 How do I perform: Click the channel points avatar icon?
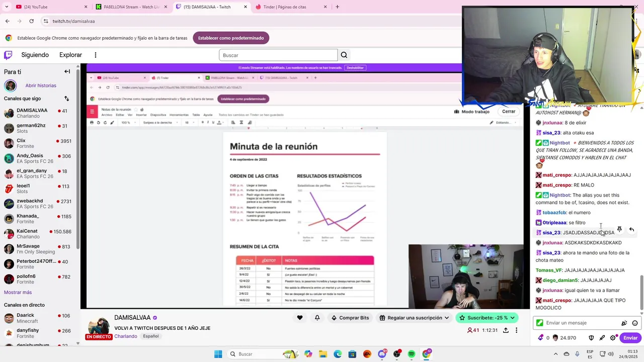(555, 338)
